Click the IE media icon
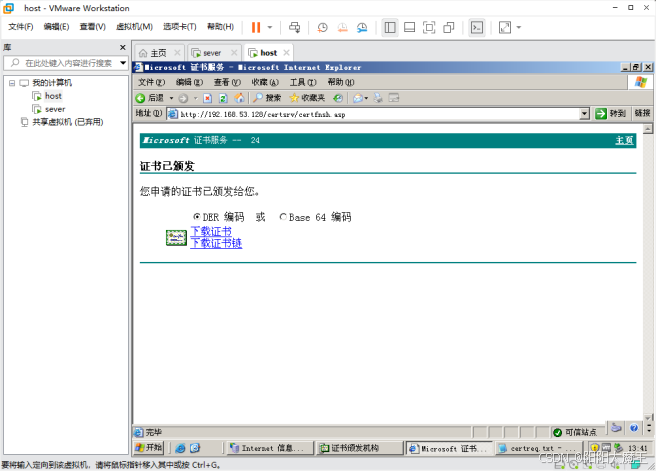Viewport: 656px width, 472px height. [338, 98]
